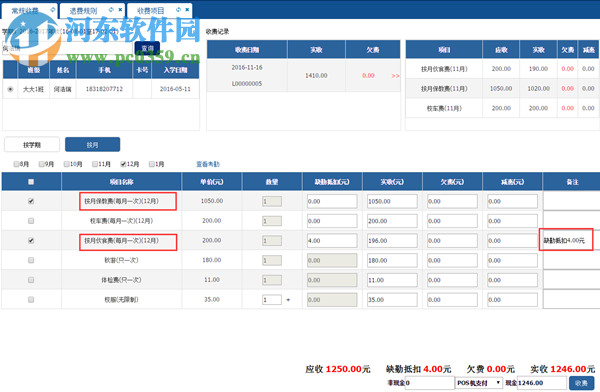Select the phone number 18318207712 cell
The image size is (600, 392).
104,89
